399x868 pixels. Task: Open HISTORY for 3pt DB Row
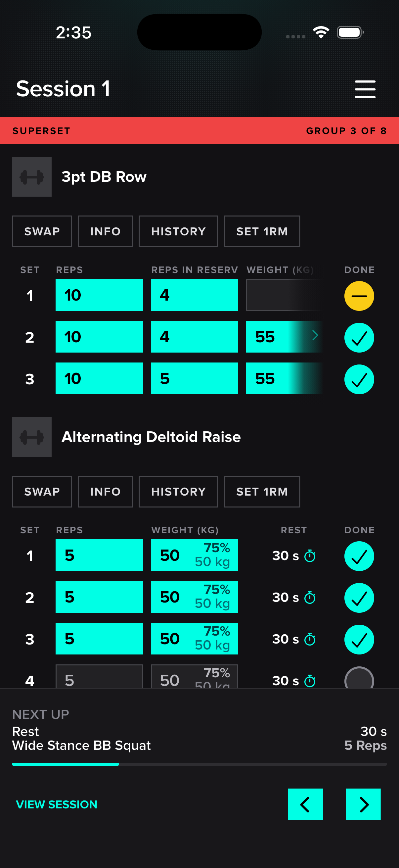(x=178, y=231)
